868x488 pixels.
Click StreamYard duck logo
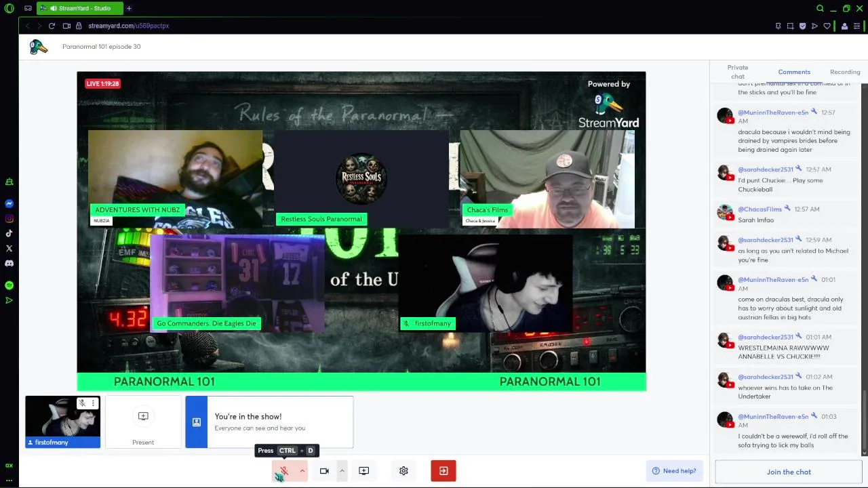pyautogui.click(x=39, y=47)
